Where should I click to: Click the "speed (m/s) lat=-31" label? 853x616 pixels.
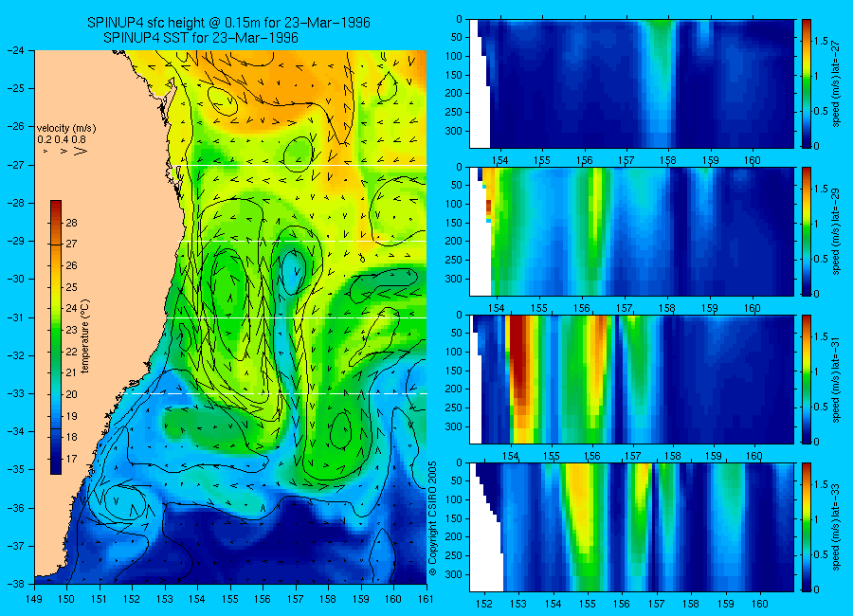tap(837, 380)
